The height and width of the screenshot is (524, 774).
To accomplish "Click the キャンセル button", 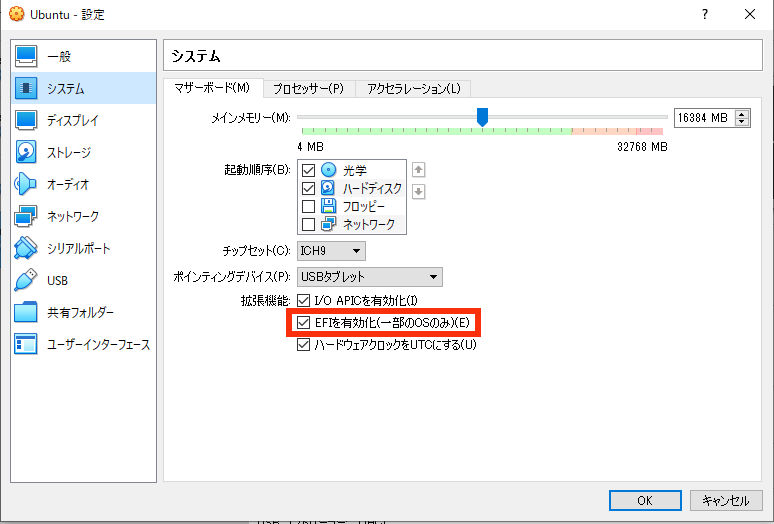I will click(726, 500).
